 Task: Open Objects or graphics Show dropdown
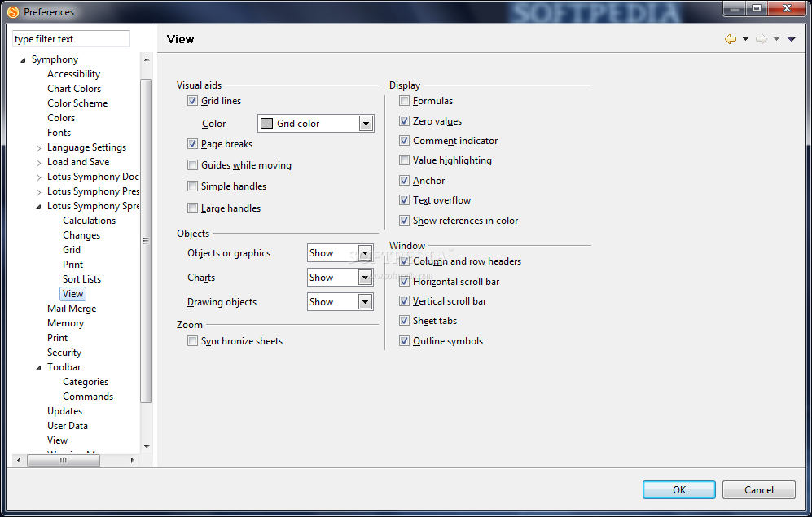[365, 253]
